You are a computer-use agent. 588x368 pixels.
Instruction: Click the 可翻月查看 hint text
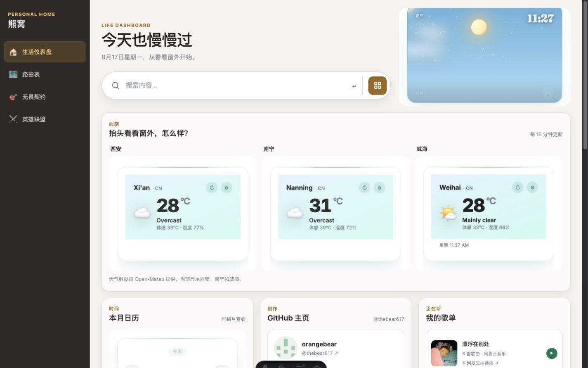click(x=234, y=319)
